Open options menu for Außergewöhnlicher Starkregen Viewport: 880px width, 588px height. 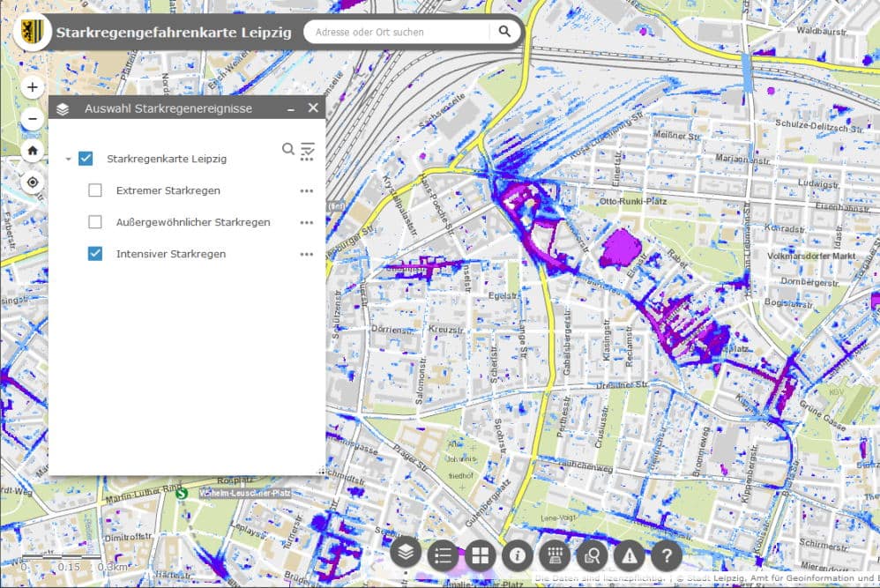coord(306,222)
